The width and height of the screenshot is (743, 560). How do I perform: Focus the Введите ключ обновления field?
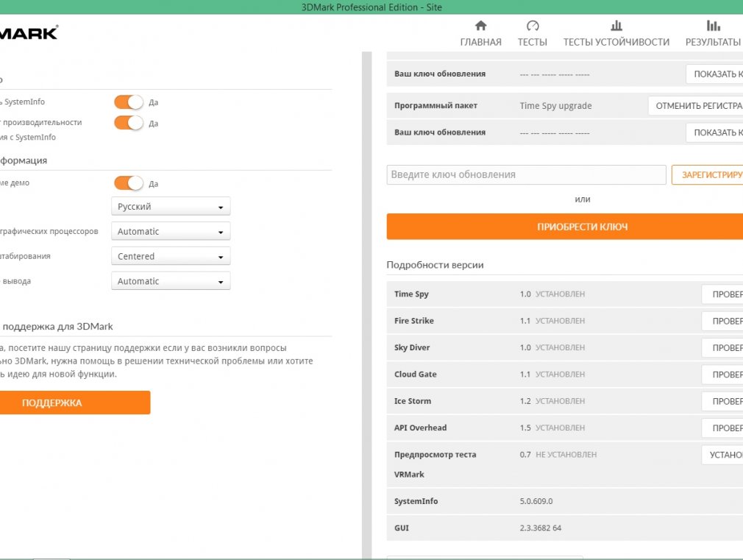[x=527, y=175]
